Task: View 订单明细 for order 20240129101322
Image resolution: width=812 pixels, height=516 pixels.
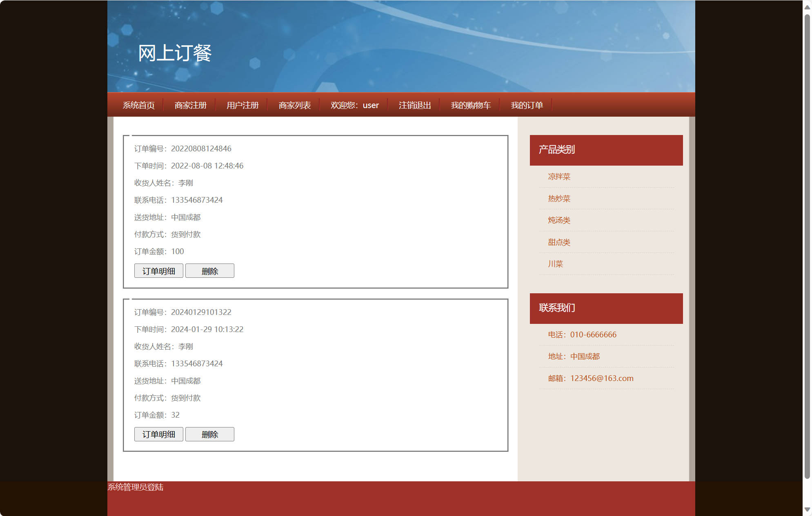Action: coord(158,434)
